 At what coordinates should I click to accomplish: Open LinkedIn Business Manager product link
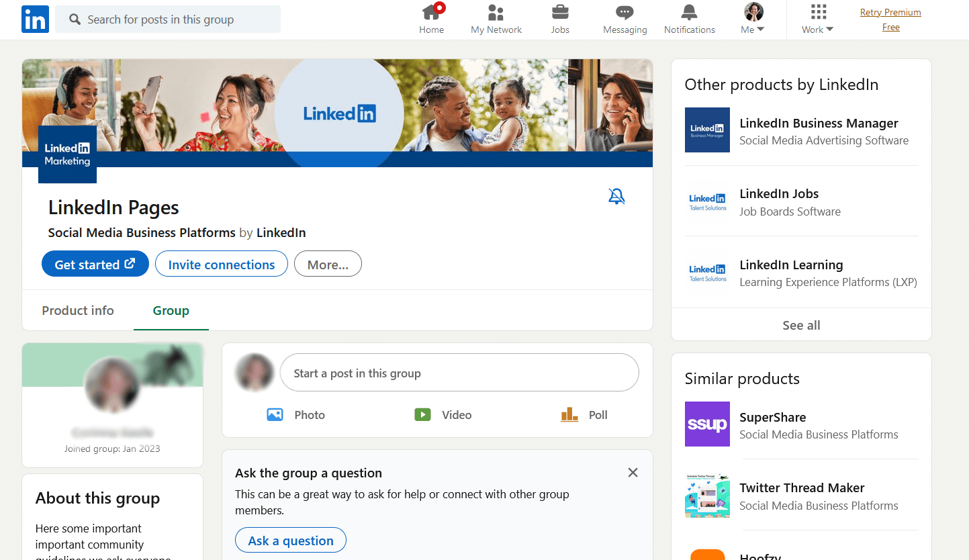coord(819,123)
